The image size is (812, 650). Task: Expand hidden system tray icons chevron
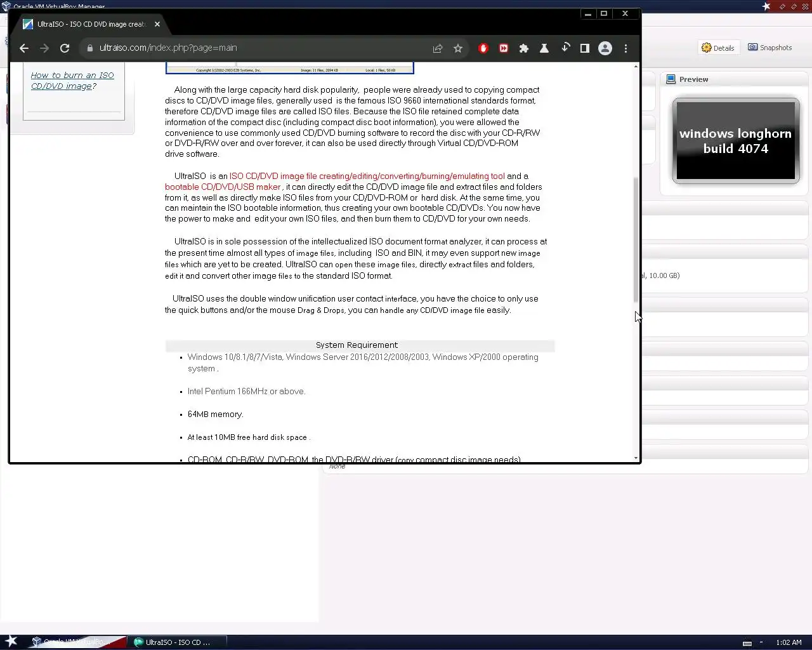click(761, 642)
